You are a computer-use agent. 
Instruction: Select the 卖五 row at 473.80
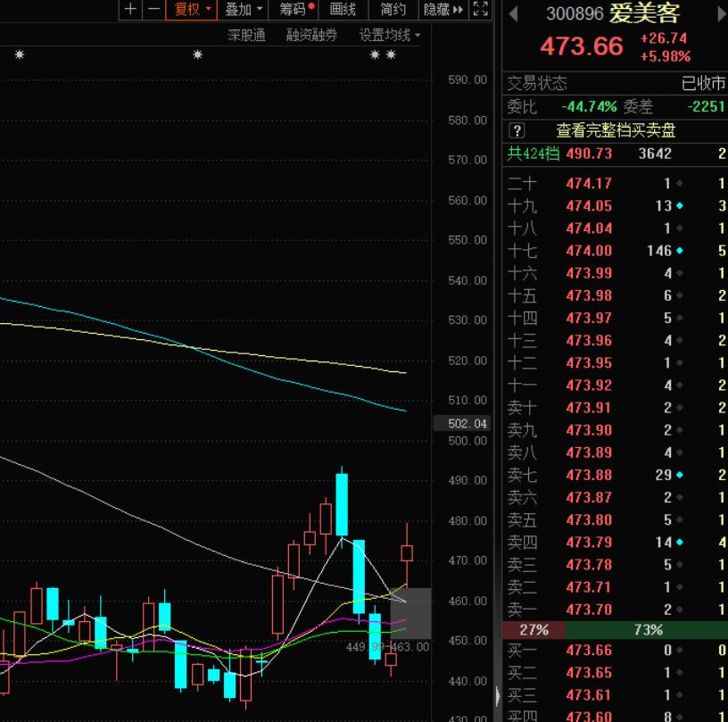click(616, 519)
